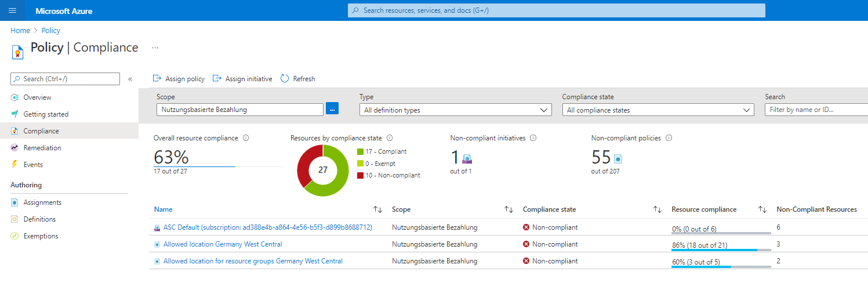Click info icon for Resources by compliance state

[390, 138]
